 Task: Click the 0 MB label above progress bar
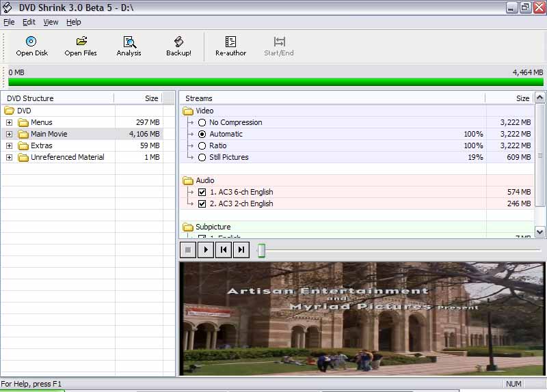(x=16, y=72)
